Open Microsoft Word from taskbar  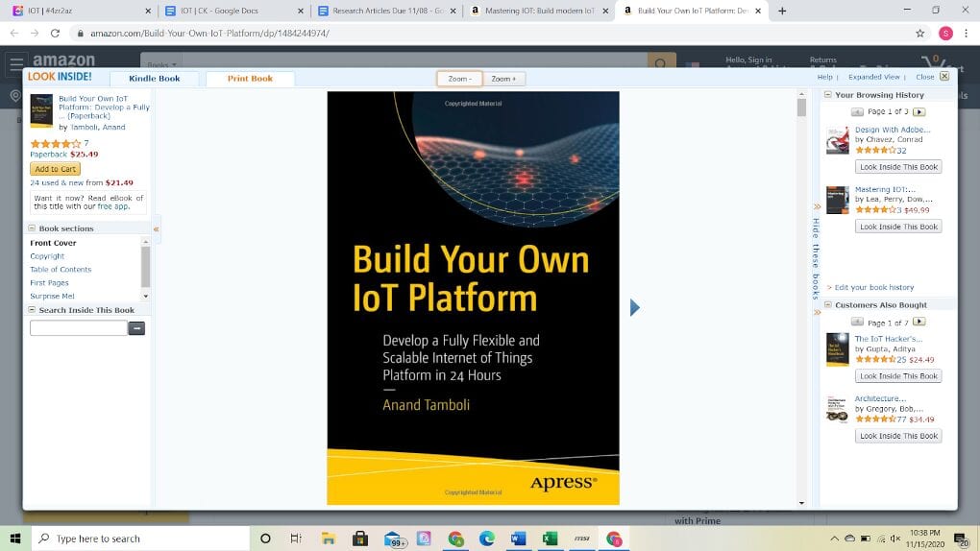click(x=518, y=539)
